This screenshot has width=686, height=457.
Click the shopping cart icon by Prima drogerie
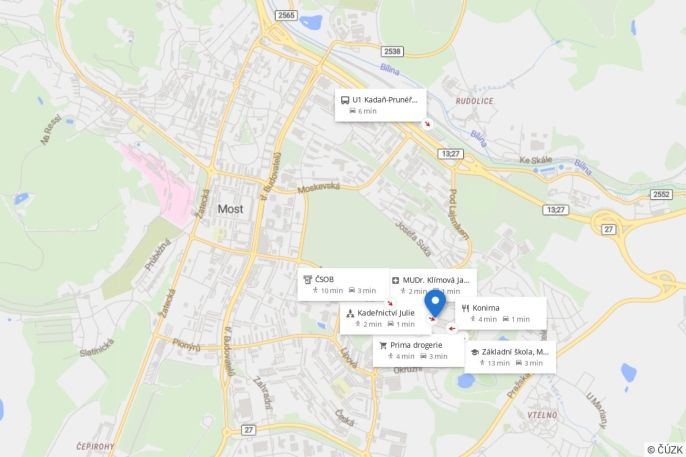(x=383, y=345)
